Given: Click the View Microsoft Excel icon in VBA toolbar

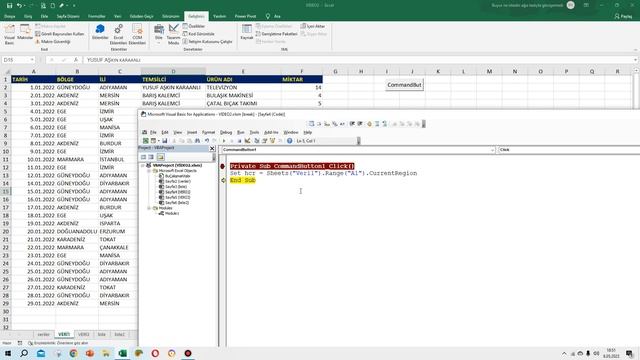Looking at the screenshot, I should pyautogui.click(x=145, y=141).
